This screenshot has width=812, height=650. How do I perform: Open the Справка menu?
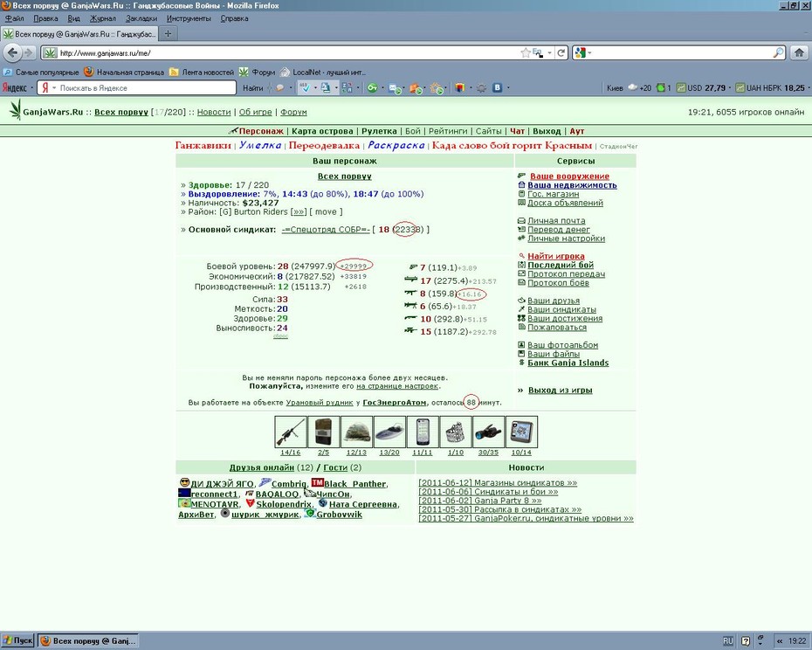coord(234,18)
